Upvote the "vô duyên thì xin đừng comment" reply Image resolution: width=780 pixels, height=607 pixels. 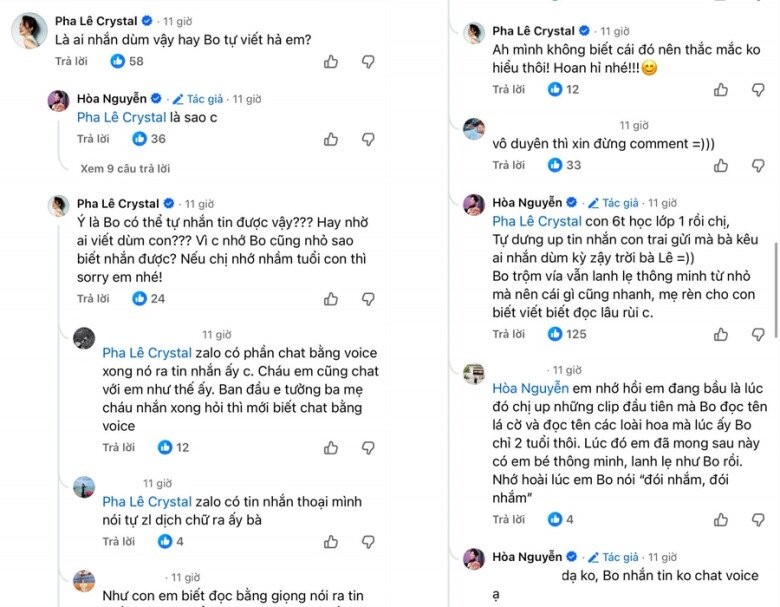pos(721,165)
